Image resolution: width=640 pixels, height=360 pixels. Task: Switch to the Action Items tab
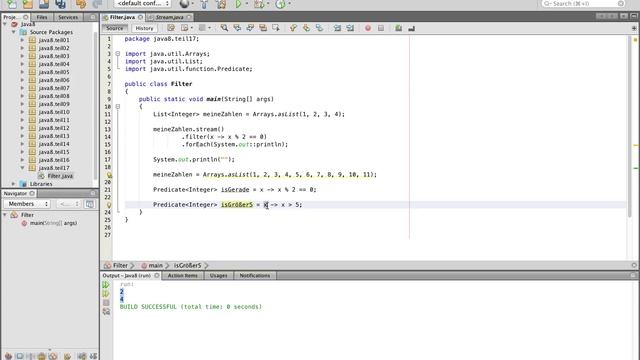[x=182, y=276]
